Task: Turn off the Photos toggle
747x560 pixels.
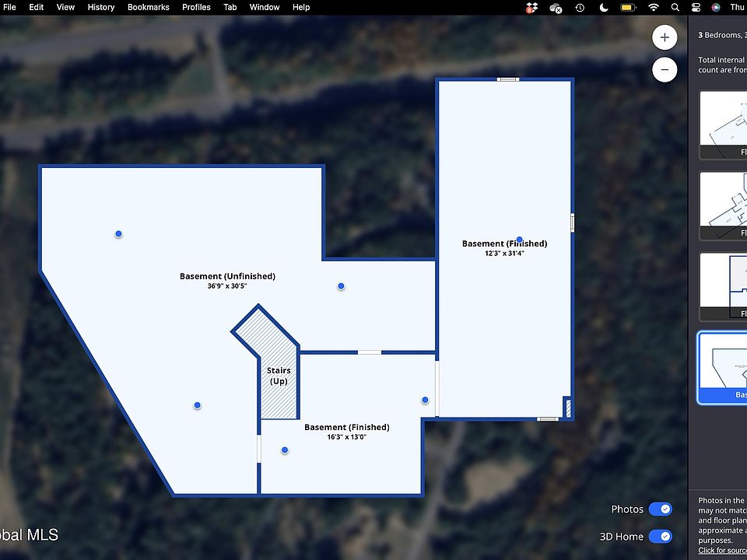Action: click(x=660, y=509)
